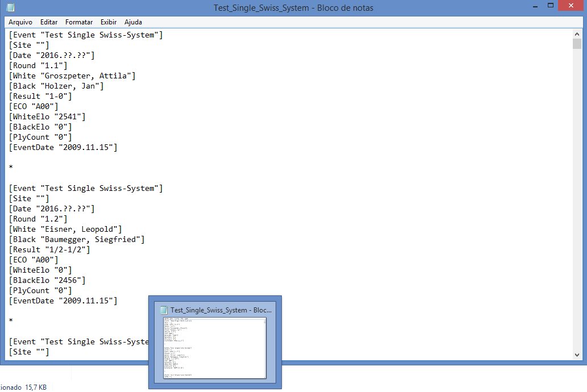Place cursor on Black "Baumegger, Siegfried" line

click(x=77, y=239)
